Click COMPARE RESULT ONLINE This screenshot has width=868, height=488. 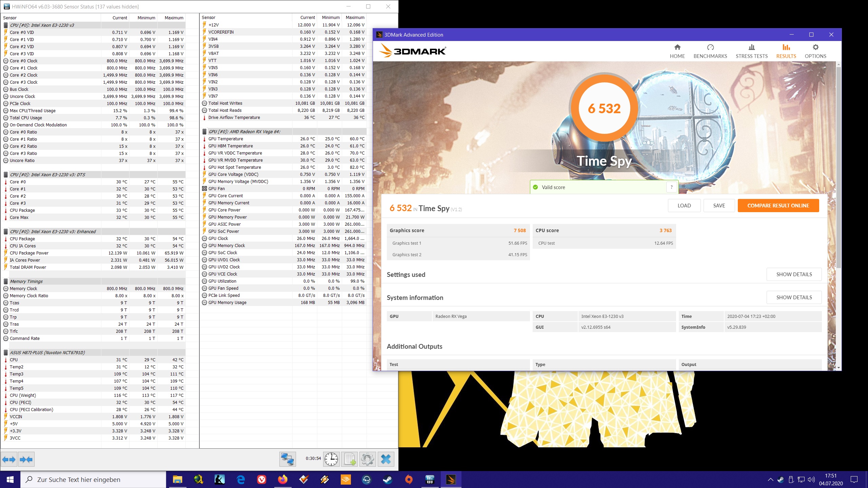pos(778,205)
